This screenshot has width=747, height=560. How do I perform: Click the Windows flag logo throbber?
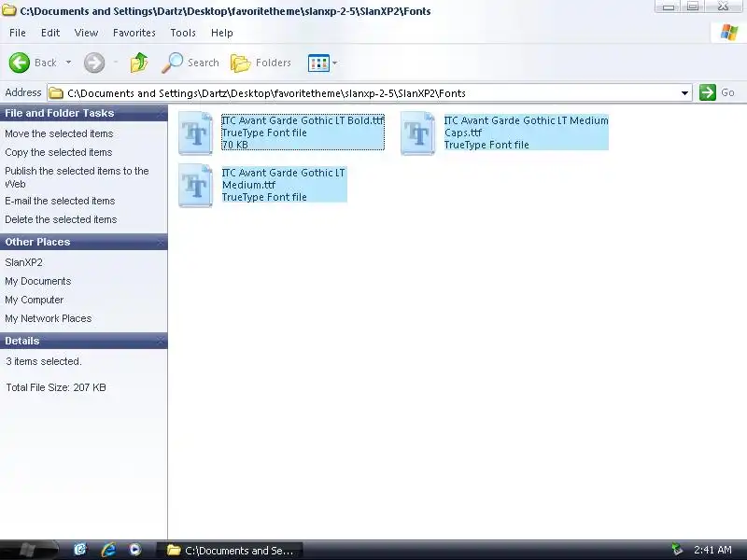[729, 33]
